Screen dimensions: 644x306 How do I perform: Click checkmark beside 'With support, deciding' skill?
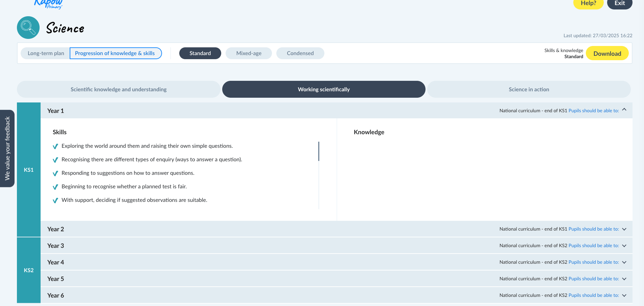(55, 201)
